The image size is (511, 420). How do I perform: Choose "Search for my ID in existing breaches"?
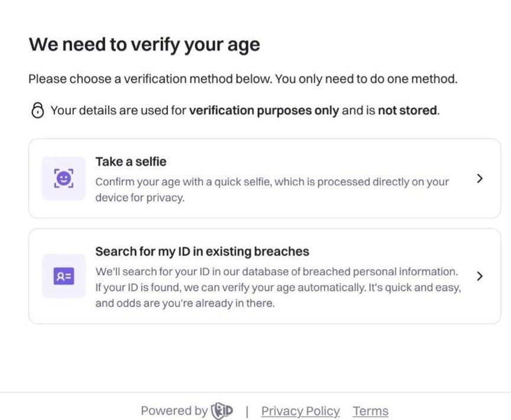coord(202,251)
